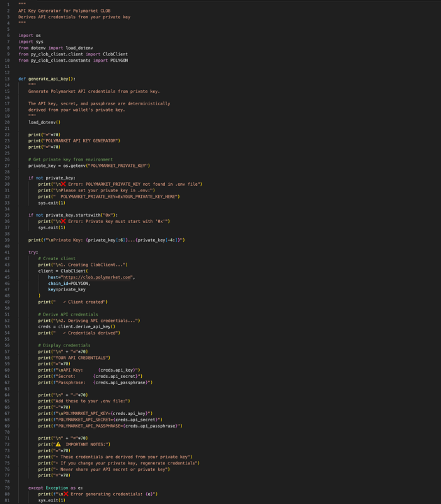This screenshot has height=504, width=441.
Task: Click 'POLYMARKET_API_SECRET=' print line
Action: click(100, 420)
